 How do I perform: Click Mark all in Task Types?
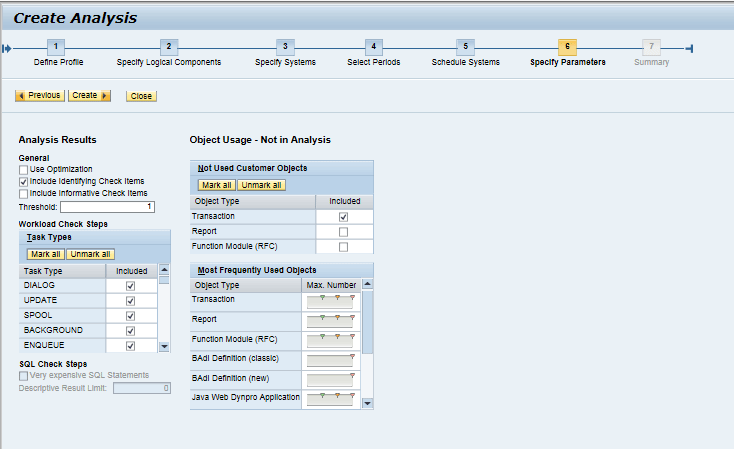coord(45,254)
